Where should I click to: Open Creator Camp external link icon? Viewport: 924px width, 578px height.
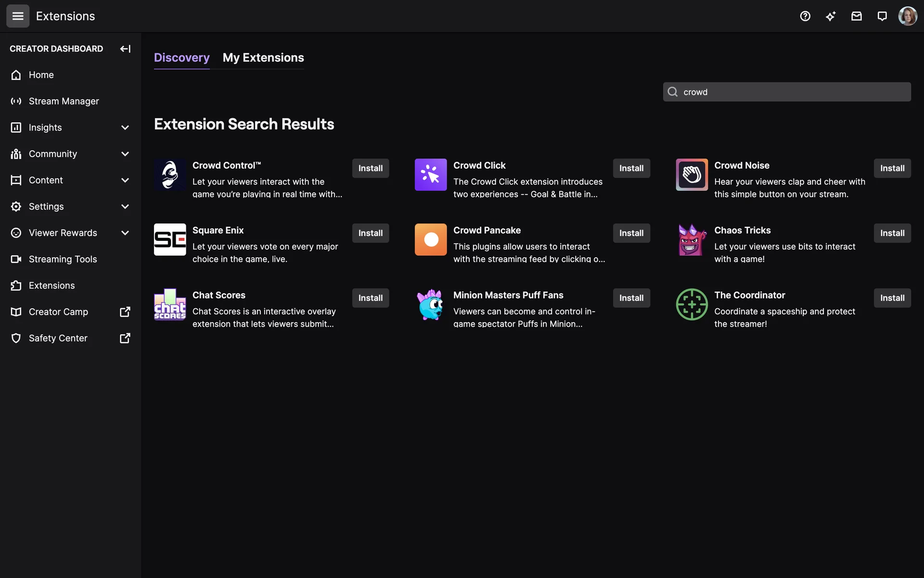click(125, 312)
